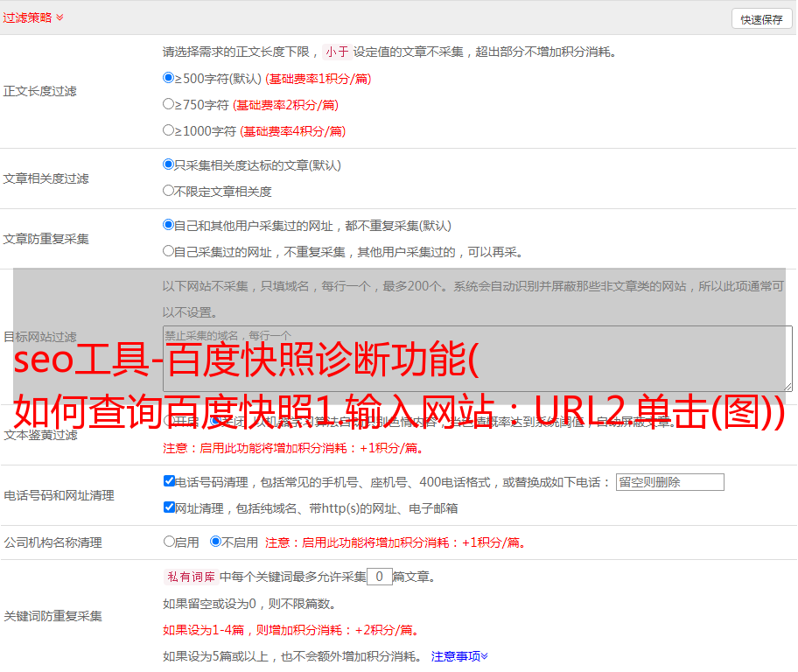This screenshot has width=798, height=672.
Task: Toggle the 电话号码清理 checkbox
Action: (169, 481)
